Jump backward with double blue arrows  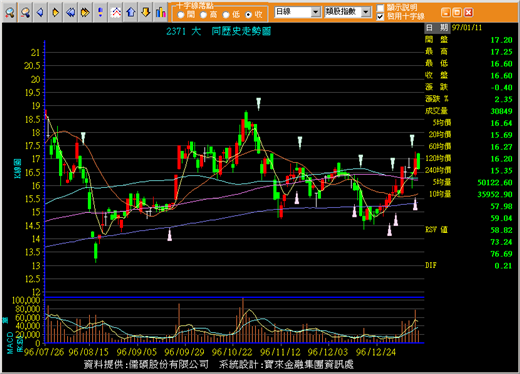coord(70,13)
